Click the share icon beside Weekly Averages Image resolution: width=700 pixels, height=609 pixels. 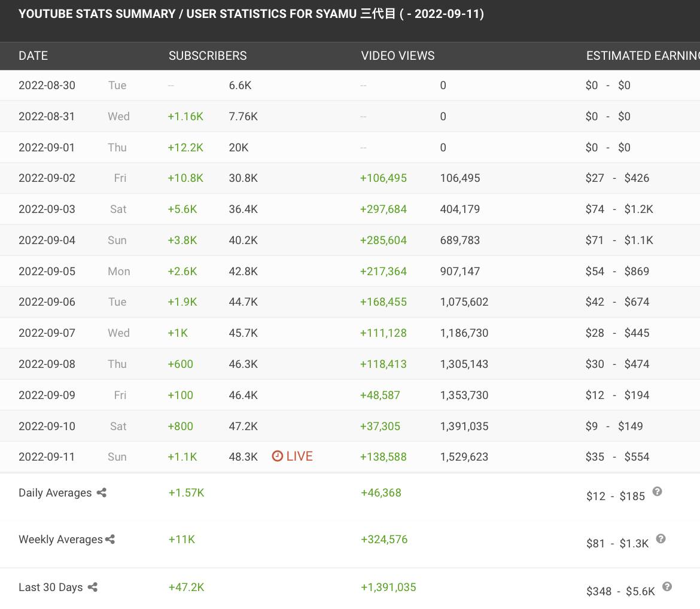[x=110, y=540]
